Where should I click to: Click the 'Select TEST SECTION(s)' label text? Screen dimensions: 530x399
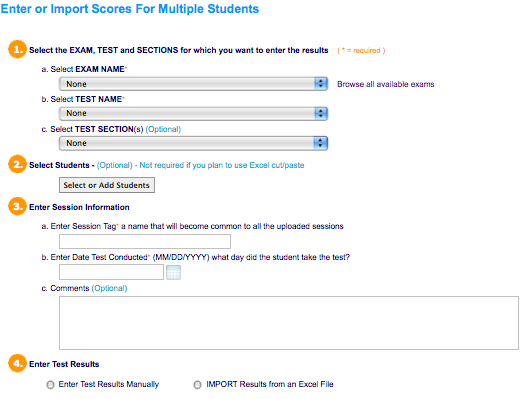(x=97, y=129)
